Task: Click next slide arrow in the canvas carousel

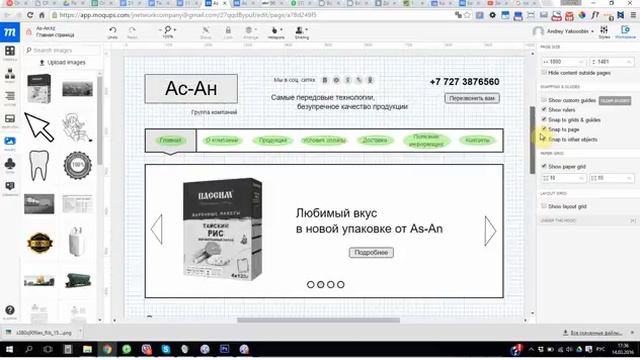Action: 490,231
